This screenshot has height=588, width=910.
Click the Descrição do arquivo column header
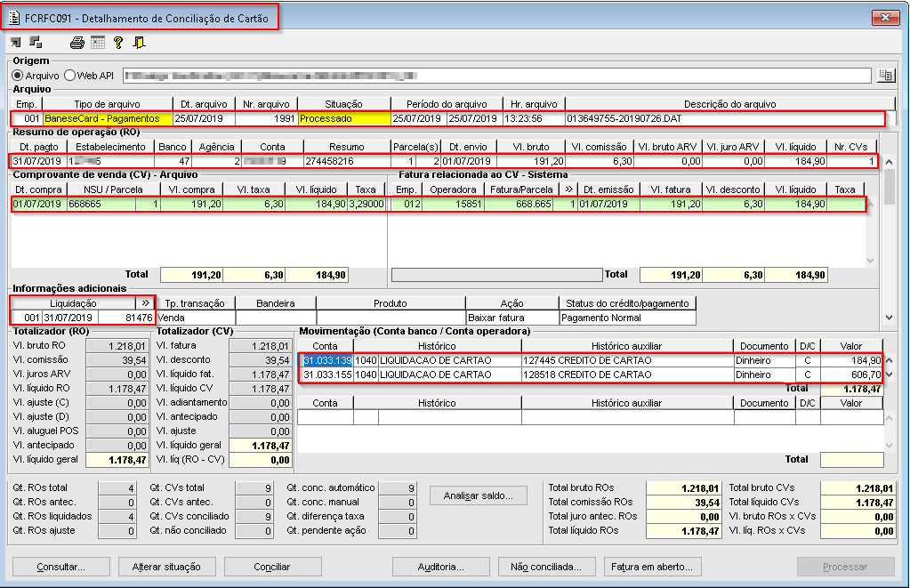(x=730, y=104)
